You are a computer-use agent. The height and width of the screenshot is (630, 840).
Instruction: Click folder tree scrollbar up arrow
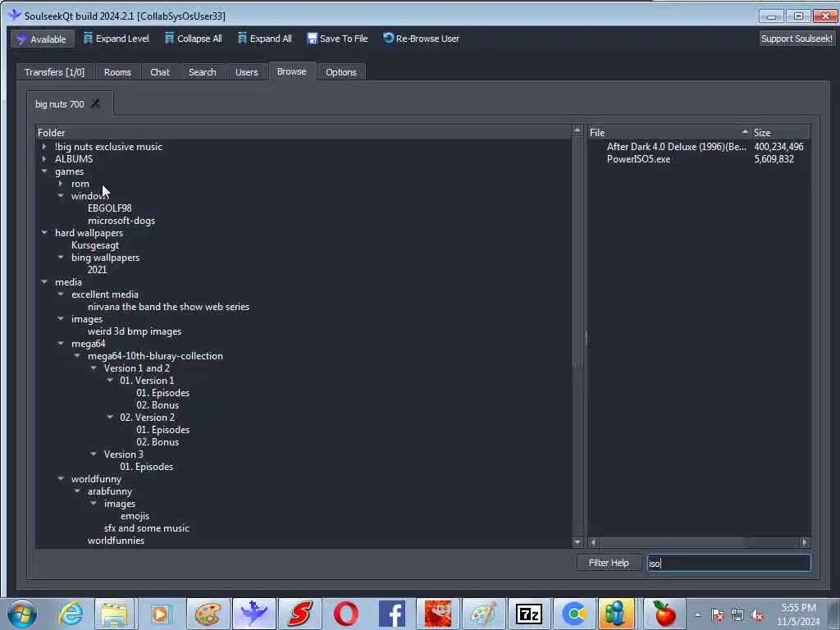pyautogui.click(x=577, y=130)
